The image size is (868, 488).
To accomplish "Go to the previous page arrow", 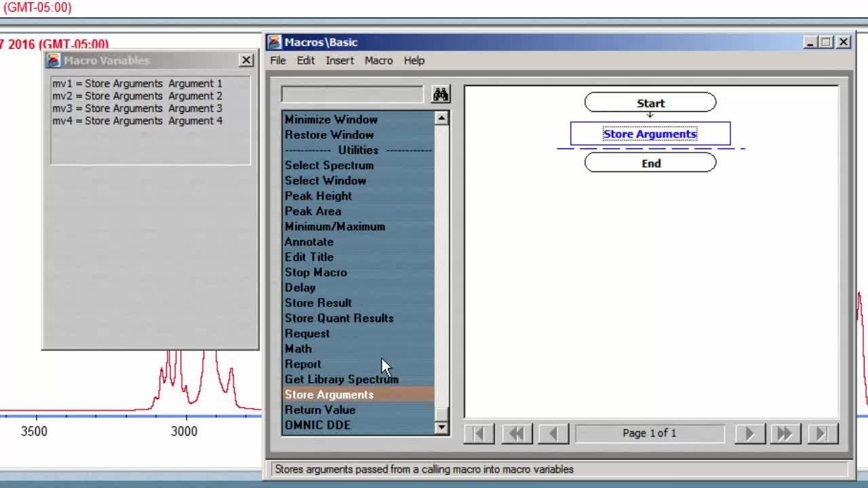I will tap(553, 433).
